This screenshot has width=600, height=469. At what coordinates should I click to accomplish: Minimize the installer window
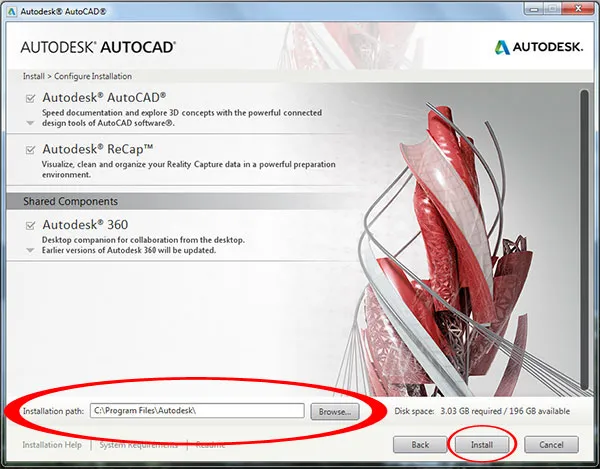pos(534,8)
